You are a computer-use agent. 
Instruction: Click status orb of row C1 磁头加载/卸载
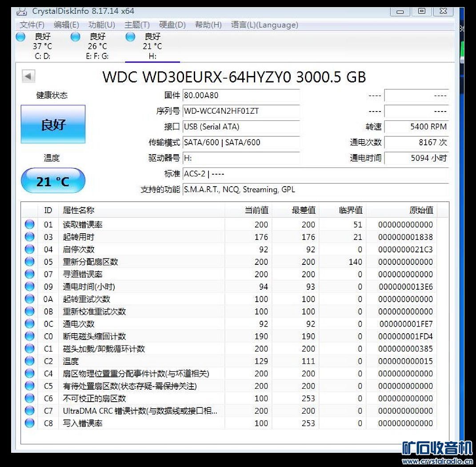(29, 349)
